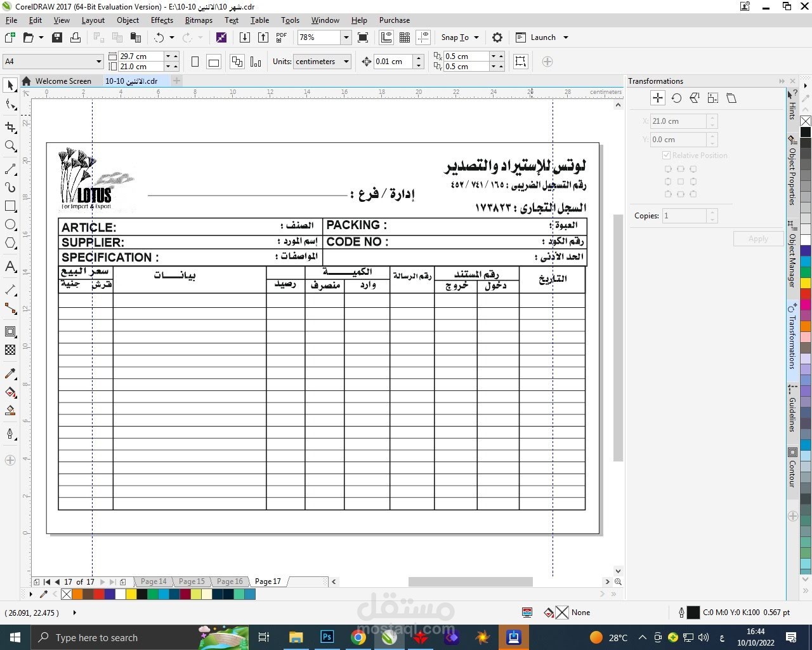Select the Scale and Mirror transformation icon
The height and width of the screenshot is (650, 812).
coord(695,98)
